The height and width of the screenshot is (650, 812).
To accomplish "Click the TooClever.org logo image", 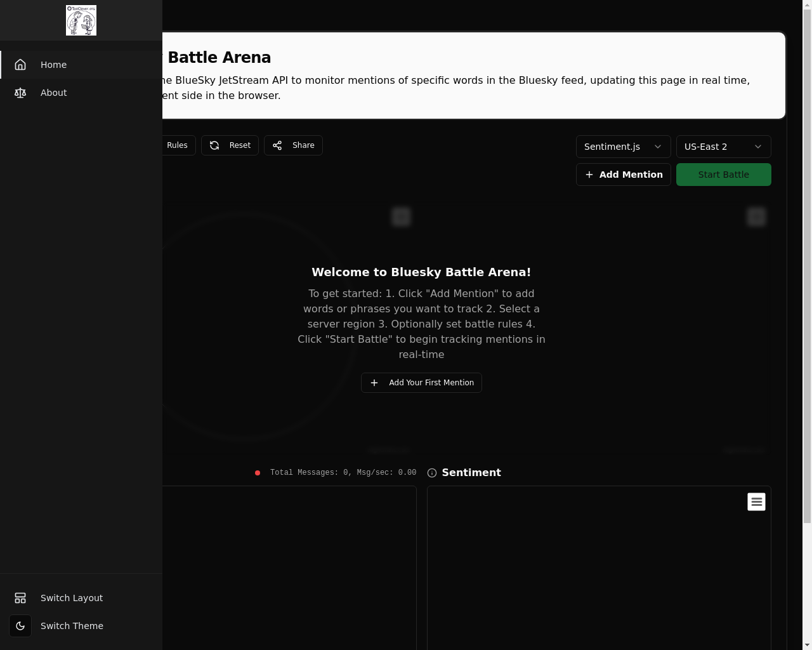I will [x=81, y=20].
